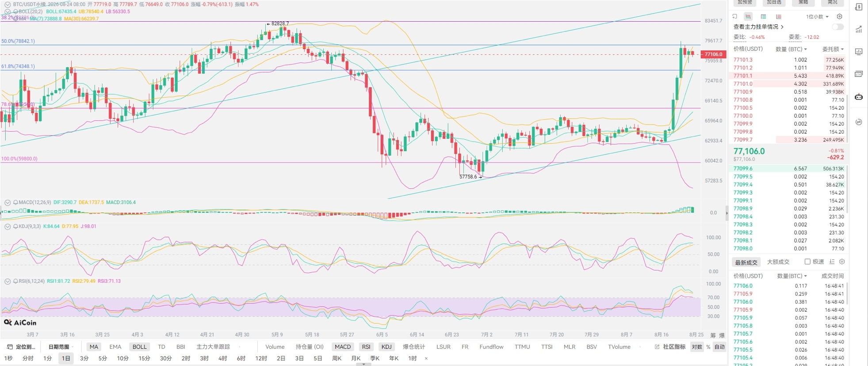
Task: Expand bottom toolbar collapse arrow
Action: pos(363,364)
